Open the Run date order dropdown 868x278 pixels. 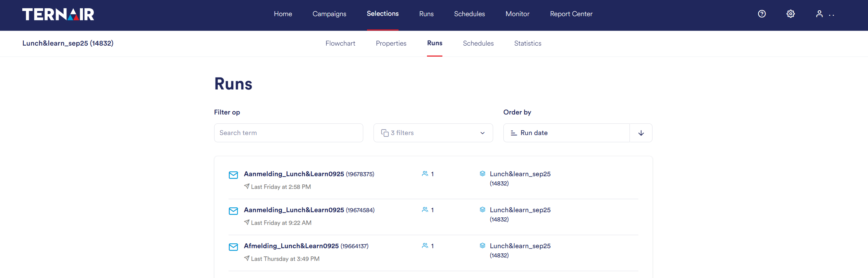point(566,133)
